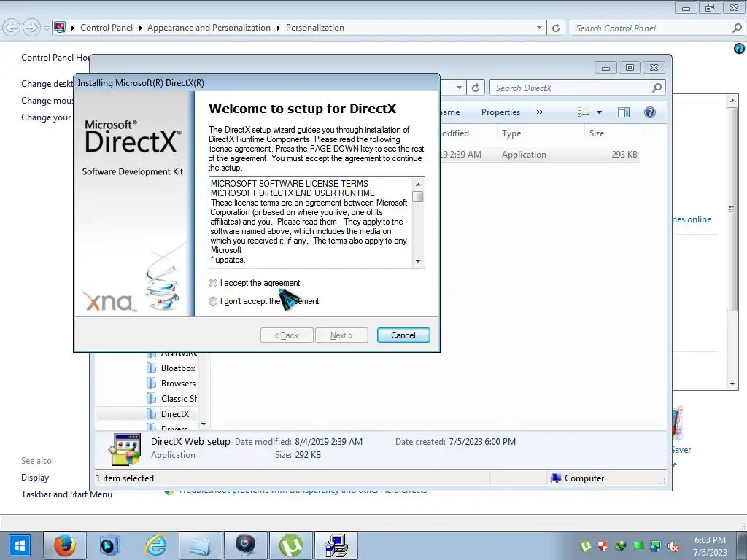Open Explorer help icon
The image size is (747, 560).
point(650,112)
